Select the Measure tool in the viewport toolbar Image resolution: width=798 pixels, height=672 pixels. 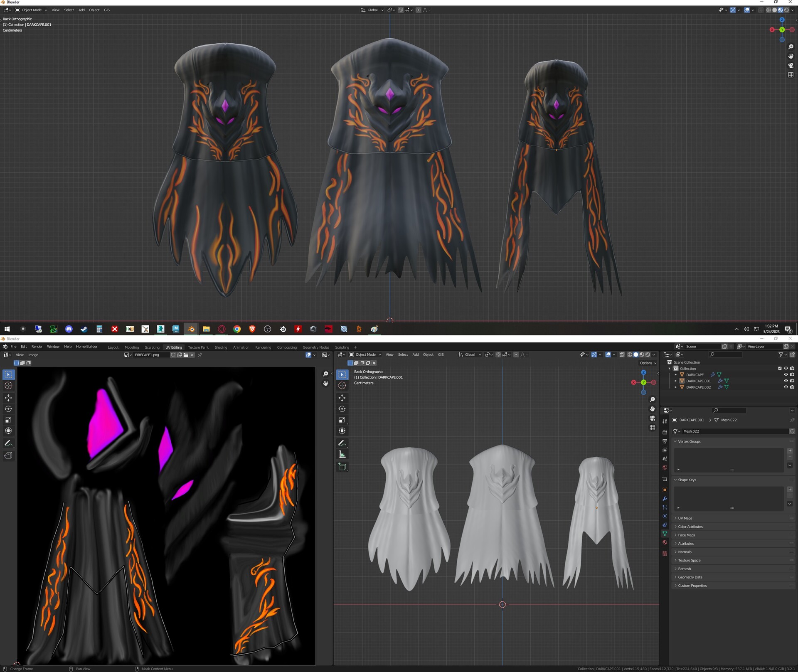[342, 454]
